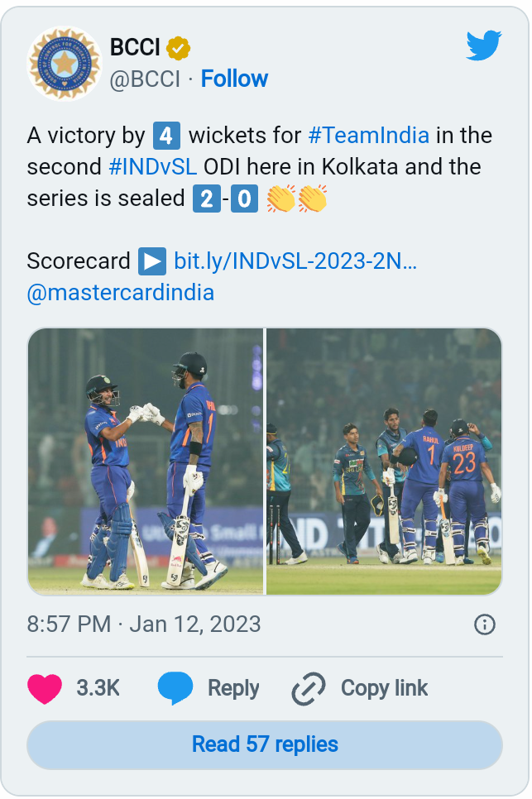This screenshot has width=532, height=799.
Task: Like the tweet with heart icon
Action: (x=45, y=688)
